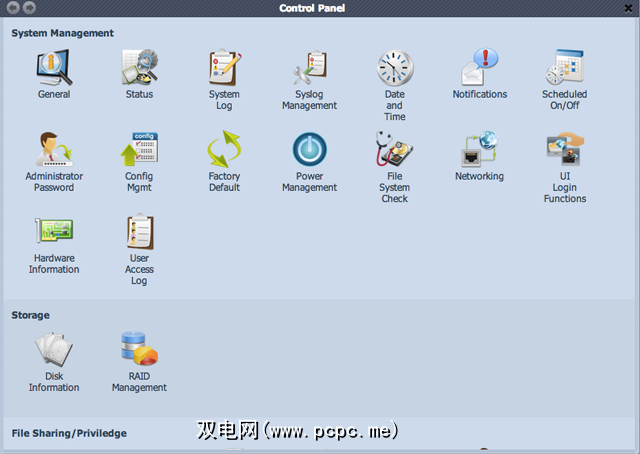Open the System Log clipboard icon
Image resolution: width=640 pixels, height=454 pixels.
click(x=224, y=68)
